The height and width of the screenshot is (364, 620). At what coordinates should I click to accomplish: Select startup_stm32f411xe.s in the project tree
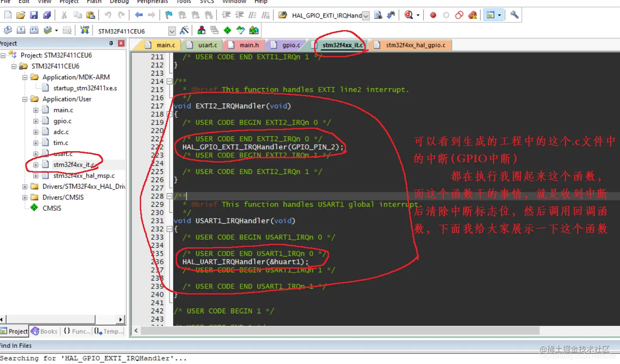click(85, 88)
